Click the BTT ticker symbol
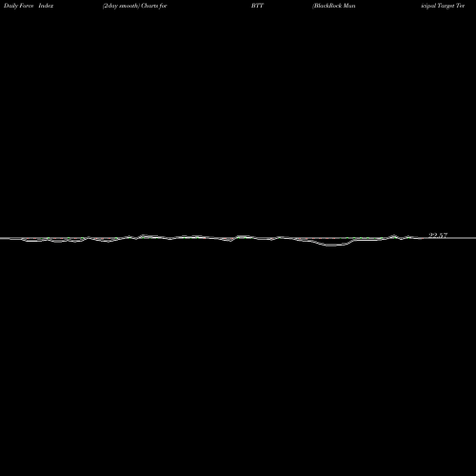Screen dimensions: 476x476 [x=257, y=6]
